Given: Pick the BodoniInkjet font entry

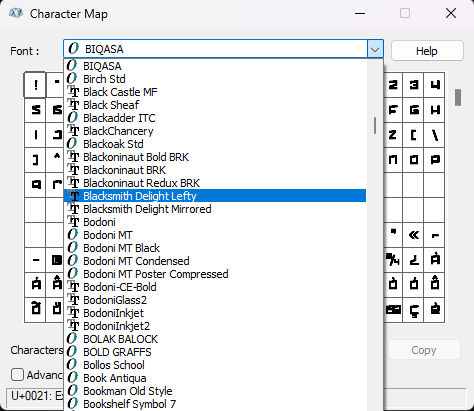Looking at the screenshot, I should pyautogui.click(x=215, y=313).
